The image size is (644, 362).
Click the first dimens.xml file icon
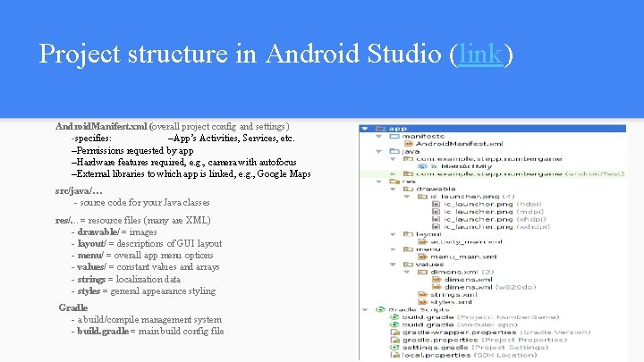click(x=436, y=280)
